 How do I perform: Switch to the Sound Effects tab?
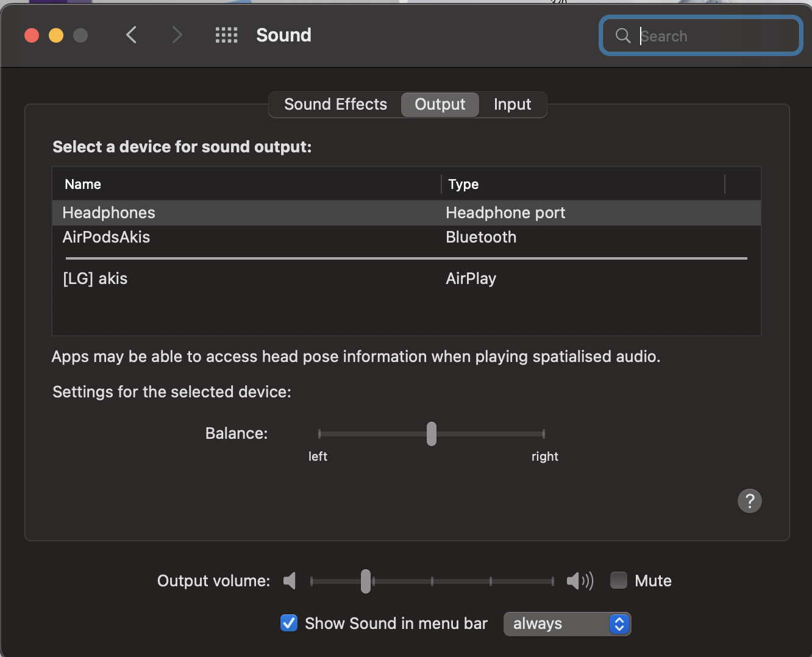pos(335,104)
